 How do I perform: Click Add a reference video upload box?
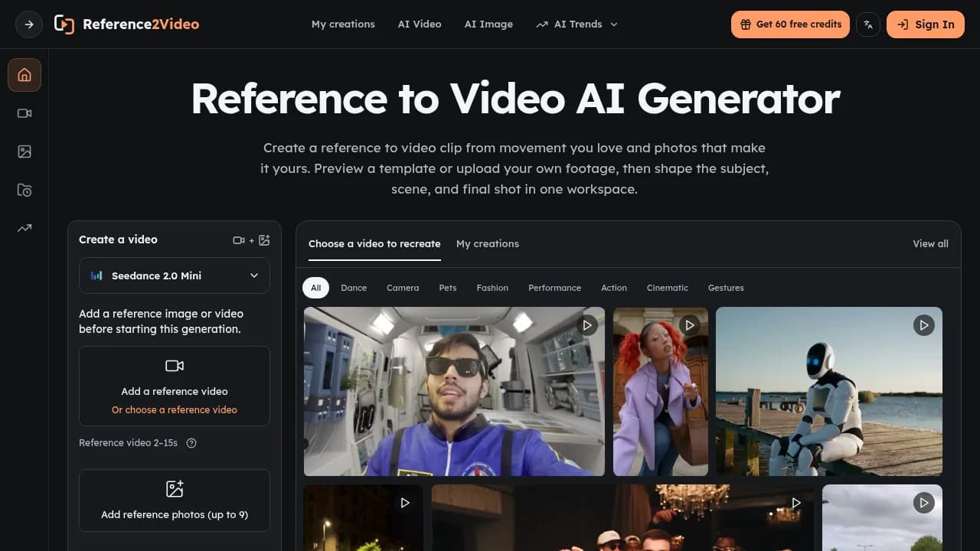tap(175, 386)
